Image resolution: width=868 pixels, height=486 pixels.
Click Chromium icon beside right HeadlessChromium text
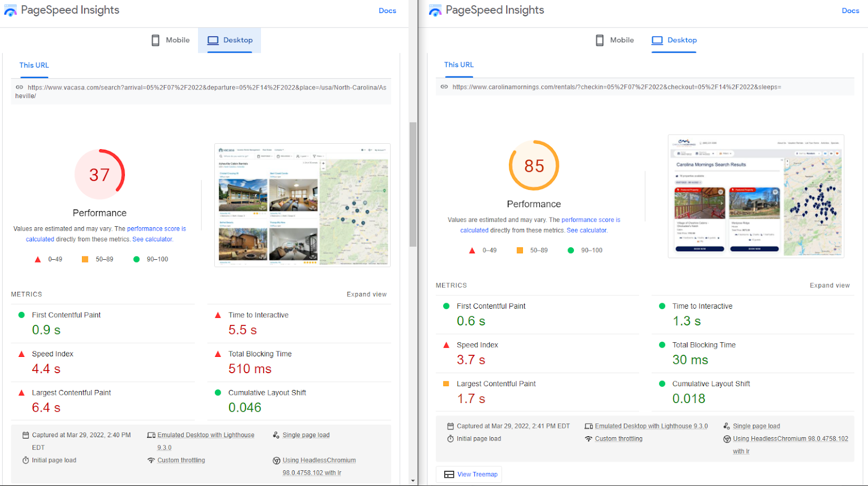coord(727,439)
